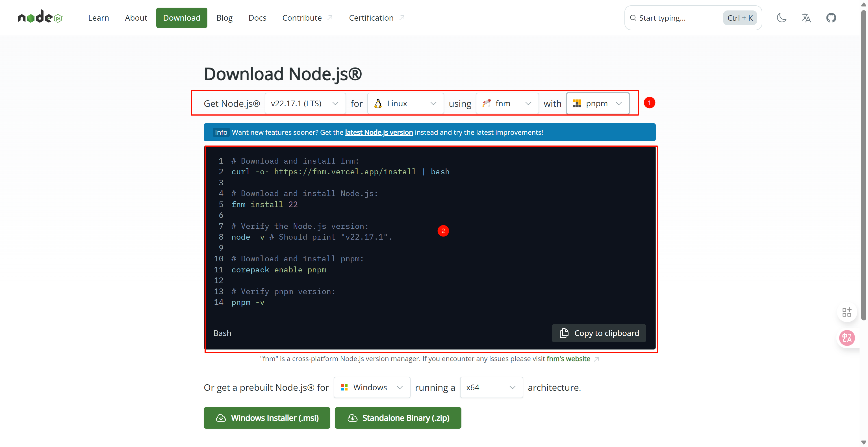
Task: Open the language translation icon
Action: [806, 18]
